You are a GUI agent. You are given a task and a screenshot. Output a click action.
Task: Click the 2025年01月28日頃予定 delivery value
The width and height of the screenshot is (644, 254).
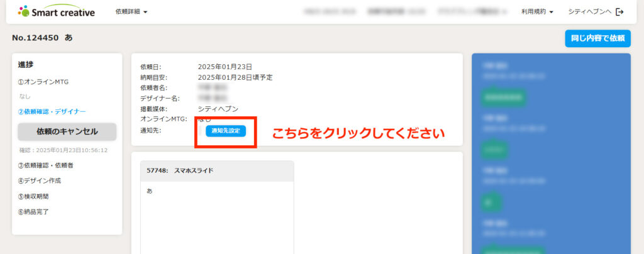pyautogui.click(x=235, y=77)
